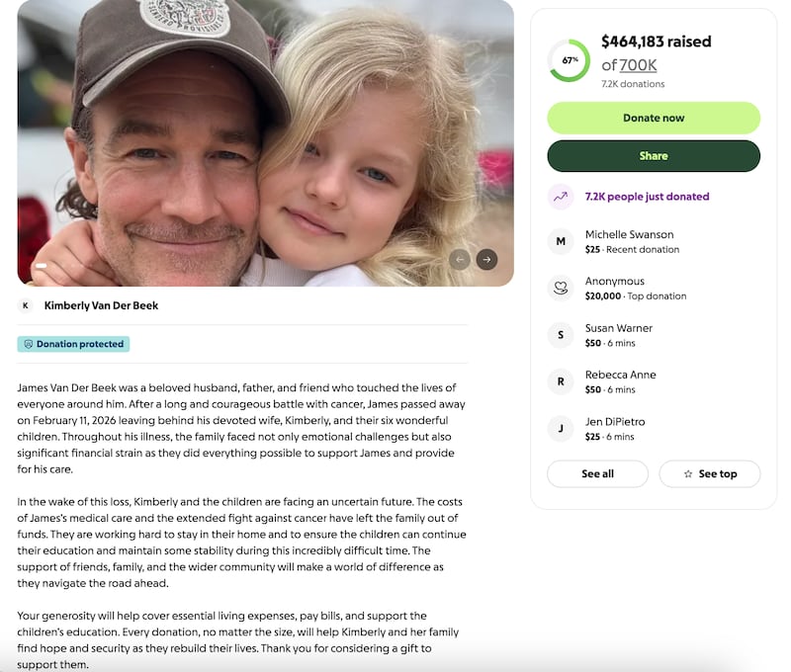This screenshot has height=672, width=791.
Task: Click the Anonymous donor heart icon
Action: click(561, 288)
